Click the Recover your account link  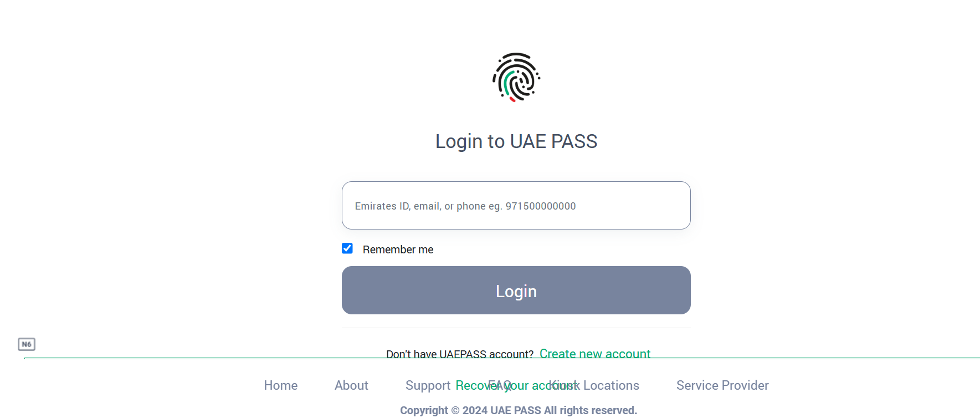[x=471, y=385]
